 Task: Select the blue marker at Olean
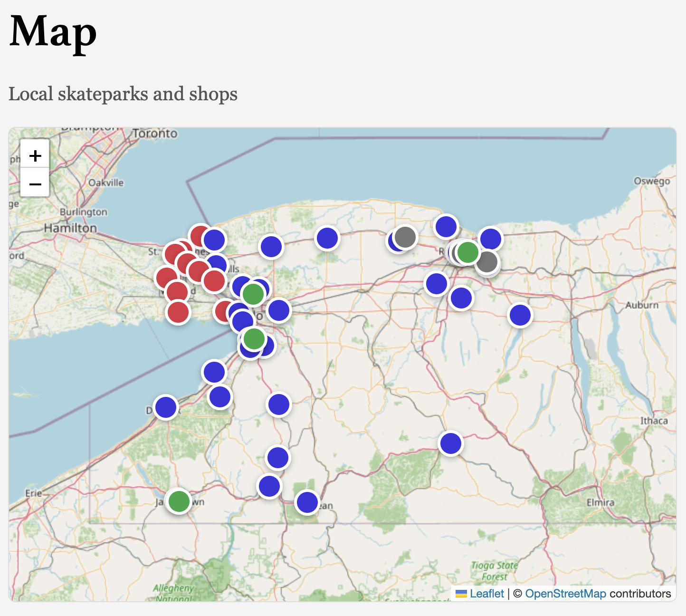coord(307,502)
